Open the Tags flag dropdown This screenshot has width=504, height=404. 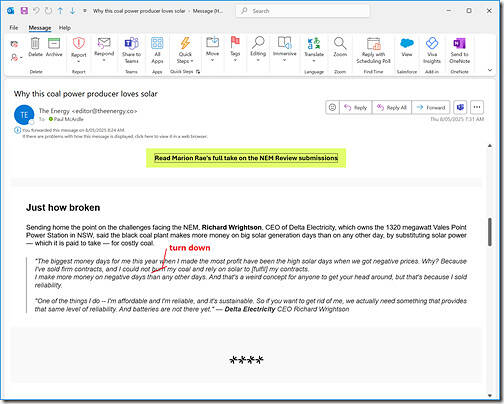235,49
